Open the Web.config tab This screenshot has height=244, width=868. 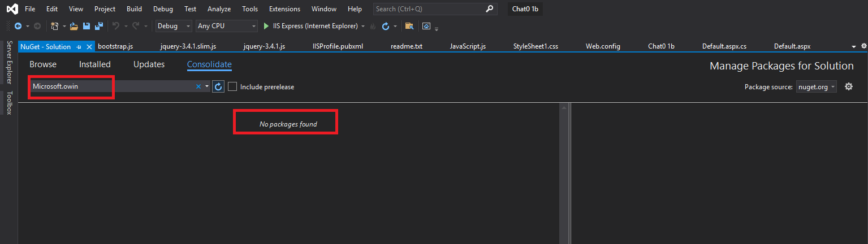pyautogui.click(x=603, y=46)
